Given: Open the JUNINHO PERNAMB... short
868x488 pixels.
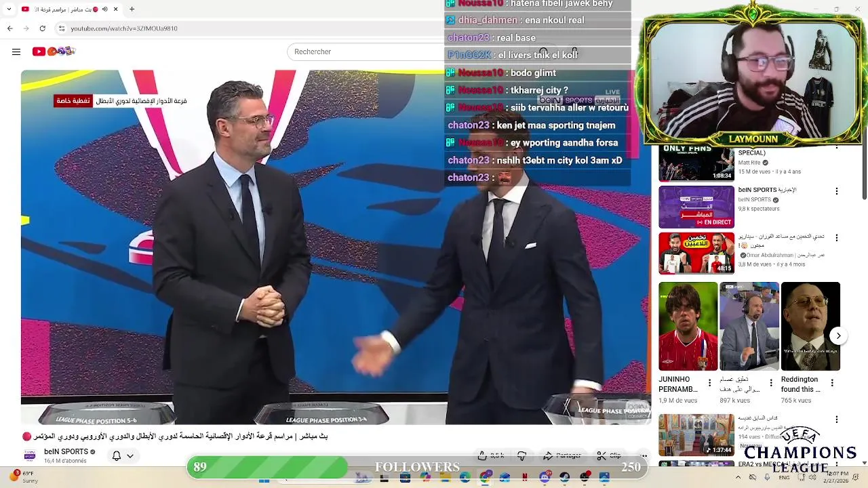Looking at the screenshot, I should tap(688, 327).
